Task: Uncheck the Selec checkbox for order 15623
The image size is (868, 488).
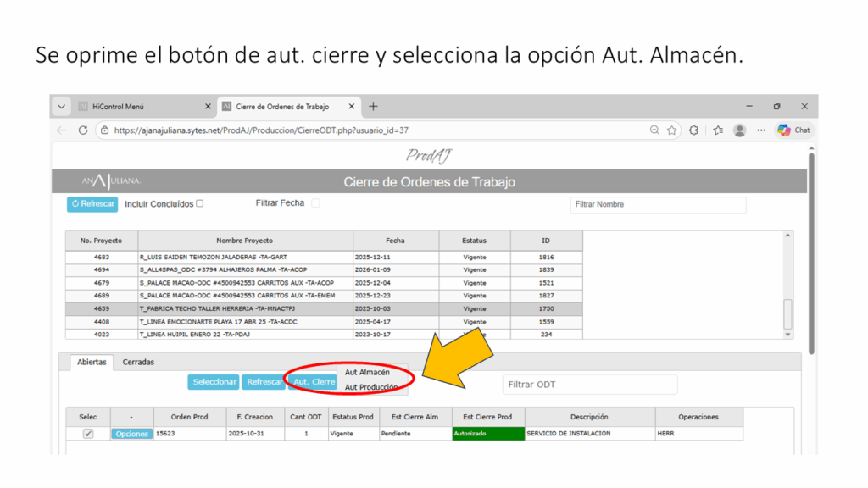Action: [x=88, y=434]
